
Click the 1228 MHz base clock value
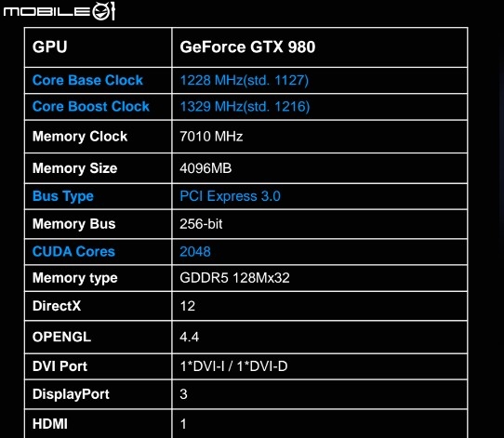click(244, 80)
